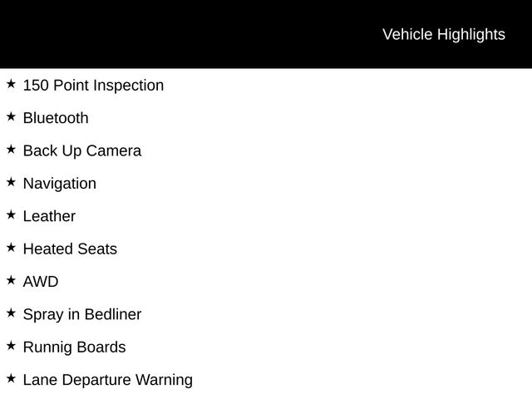Select the star next to Spray in Bedliner
This screenshot has width=532, height=399.
point(11,313)
